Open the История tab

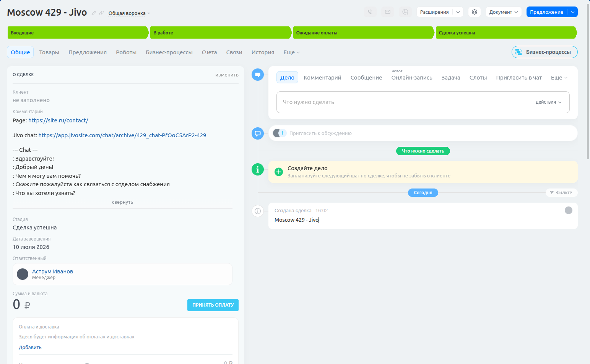point(263,52)
